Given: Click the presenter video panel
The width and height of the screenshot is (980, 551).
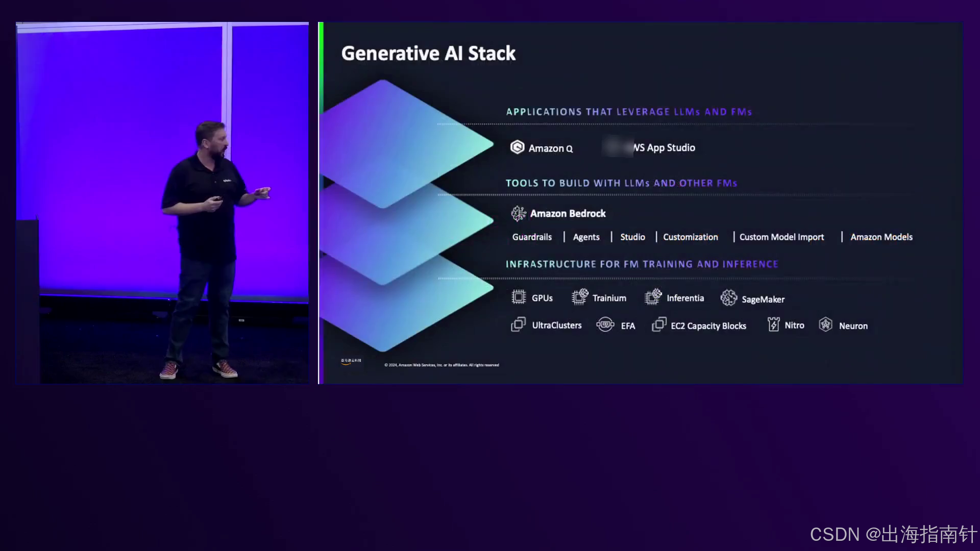Looking at the screenshot, I should pos(162,203).
